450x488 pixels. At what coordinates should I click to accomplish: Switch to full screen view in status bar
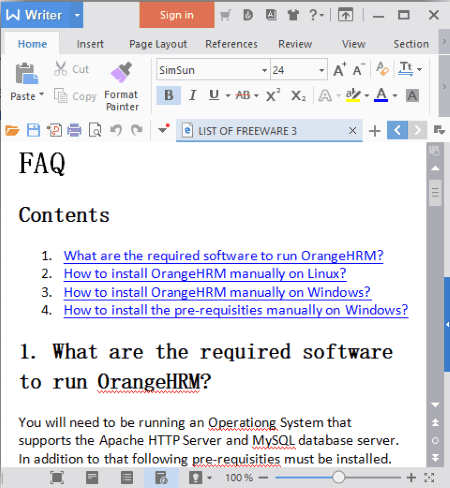[x=57, y=477]
